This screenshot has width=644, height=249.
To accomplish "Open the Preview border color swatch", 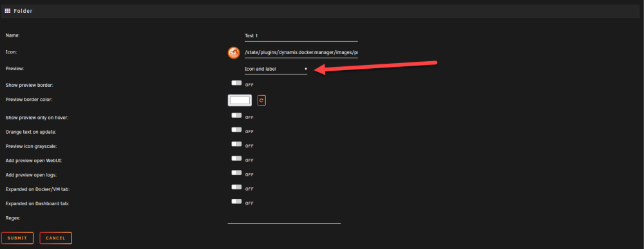I will (x=240, y=100).
